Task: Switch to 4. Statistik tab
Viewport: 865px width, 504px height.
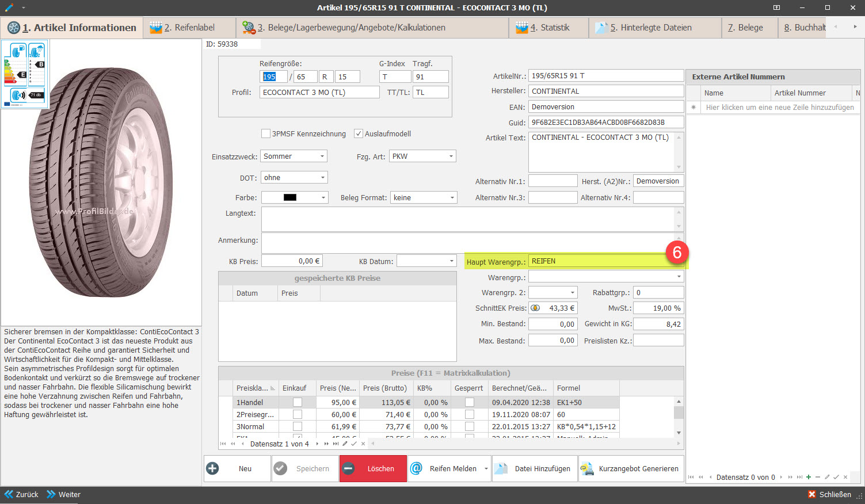Action: [x=549, y=28]
